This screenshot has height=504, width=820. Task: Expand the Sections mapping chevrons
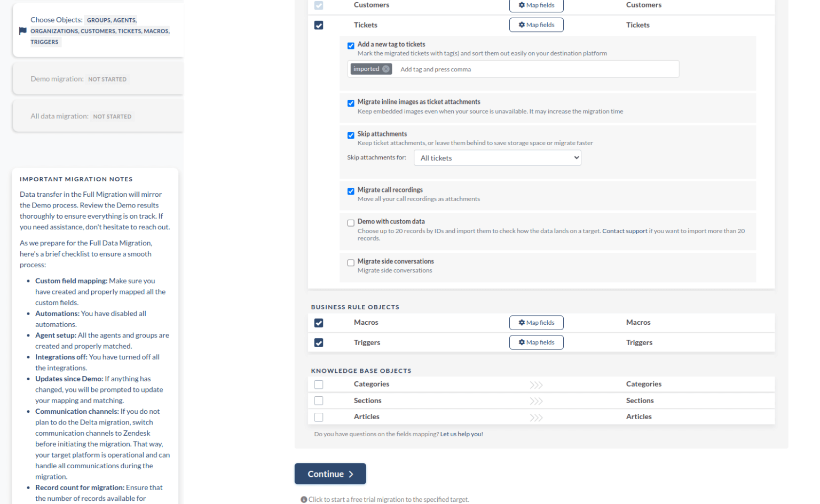tap(536, 400)
